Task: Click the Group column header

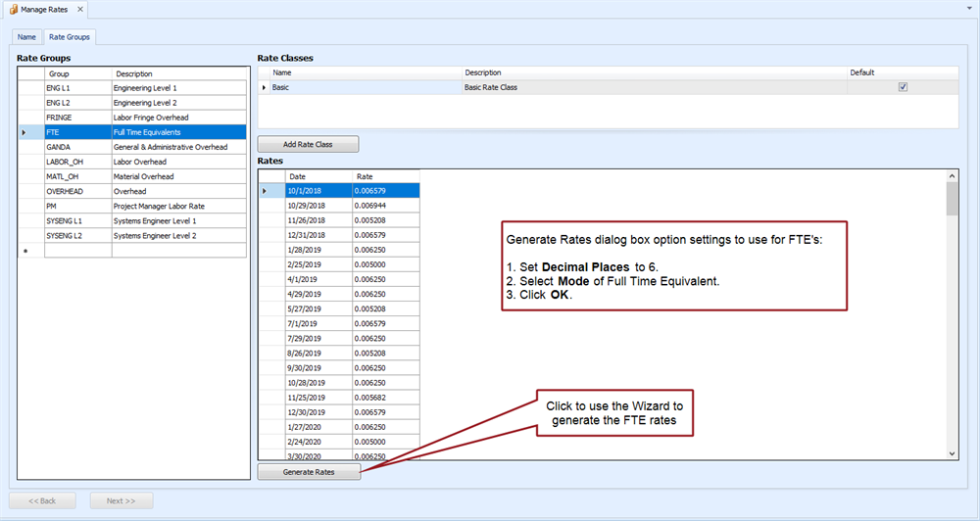Action: click(76, 73)
